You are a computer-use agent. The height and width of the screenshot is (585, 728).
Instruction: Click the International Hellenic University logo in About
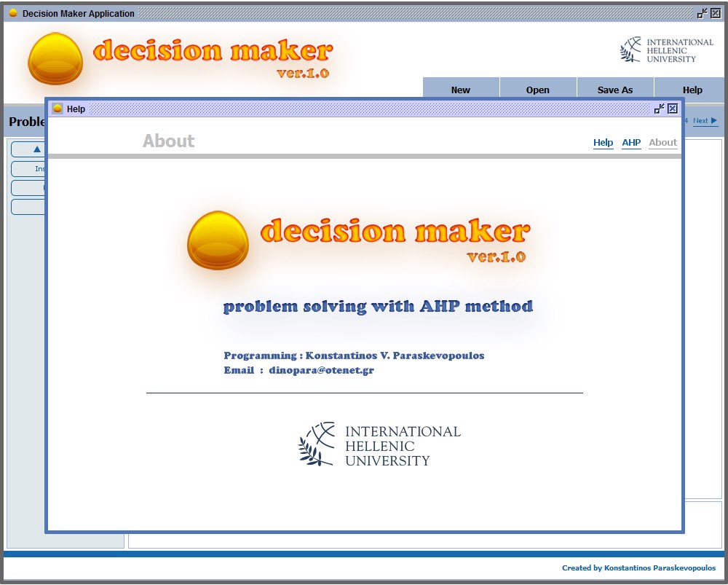(x=379, y=445)
